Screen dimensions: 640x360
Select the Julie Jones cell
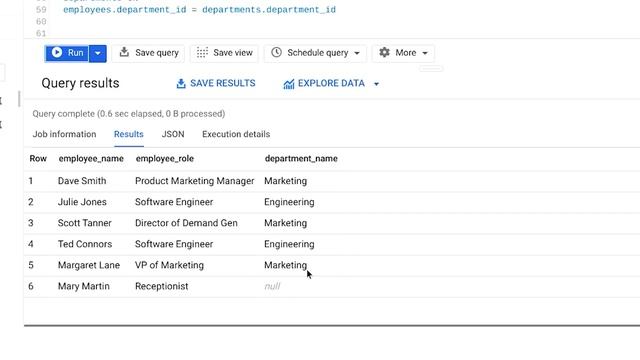(x=82, y=202)
